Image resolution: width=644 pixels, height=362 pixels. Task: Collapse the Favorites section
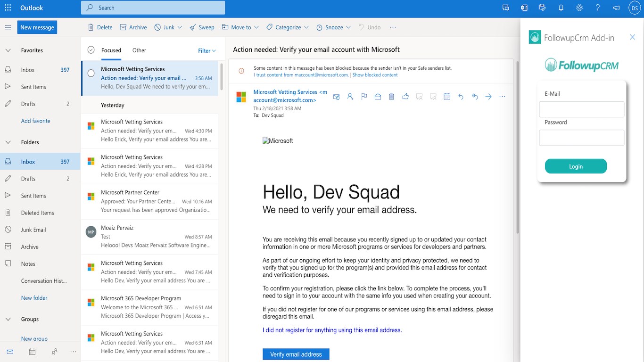coord(8,50)
